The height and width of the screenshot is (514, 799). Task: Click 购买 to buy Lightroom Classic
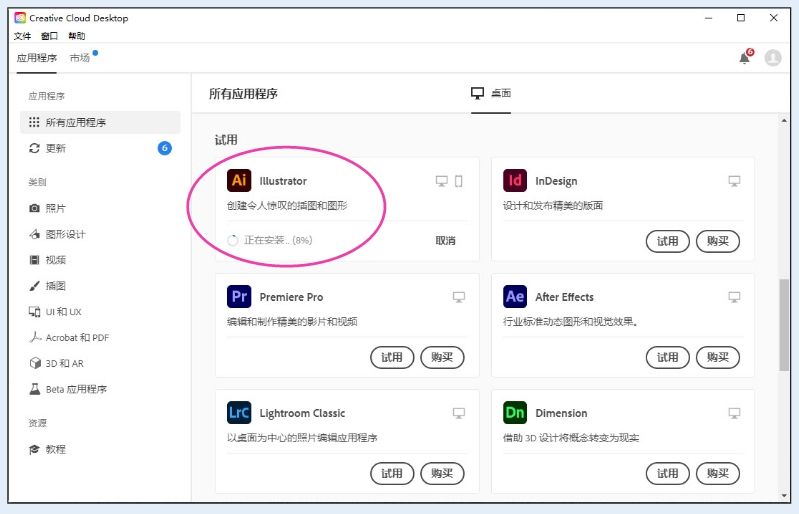(442, 473)
